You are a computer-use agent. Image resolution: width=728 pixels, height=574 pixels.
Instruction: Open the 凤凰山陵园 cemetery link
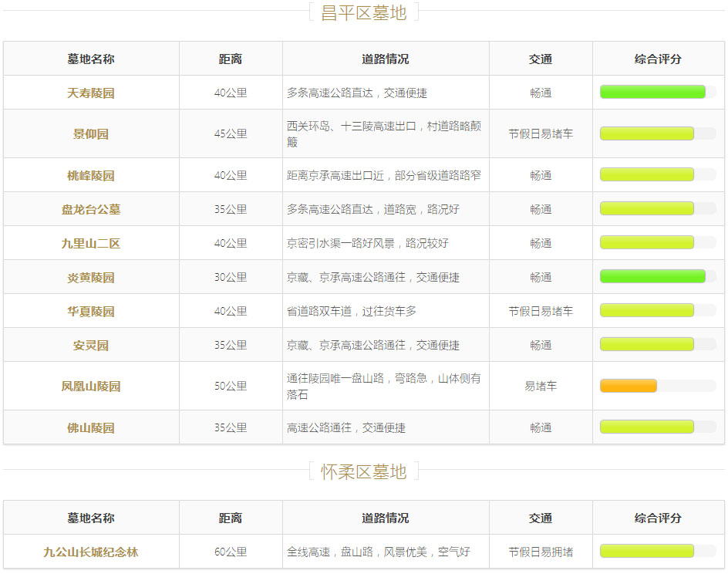click(90, 386)
